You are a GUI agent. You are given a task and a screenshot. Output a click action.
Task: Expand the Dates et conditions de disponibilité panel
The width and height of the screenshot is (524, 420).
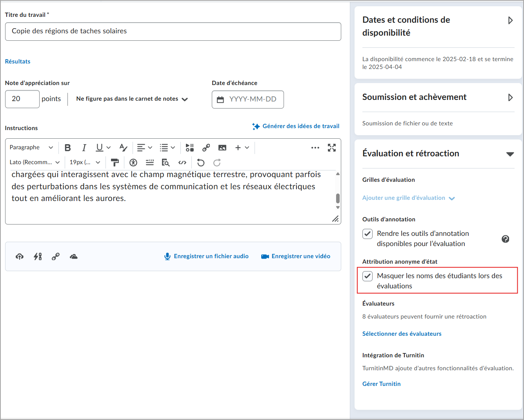tap(511, 20)
